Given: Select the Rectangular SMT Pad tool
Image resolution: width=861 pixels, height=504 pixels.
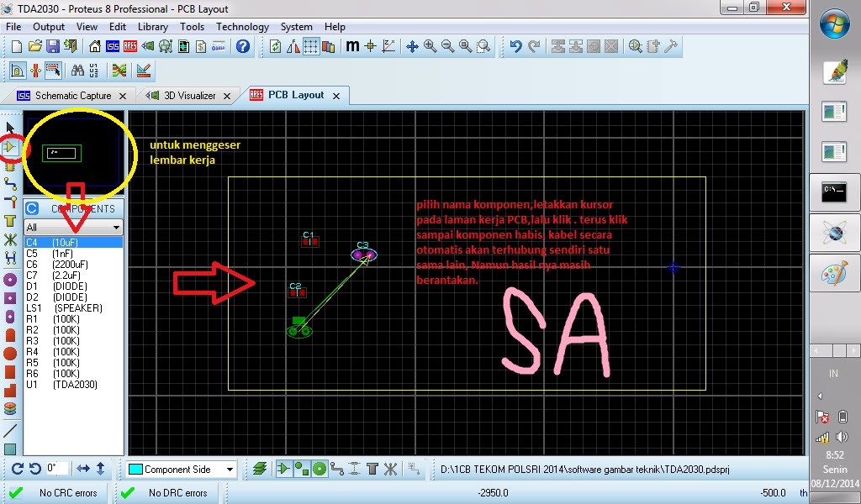Looking at the screenshot, I should [x=10, y=372].
